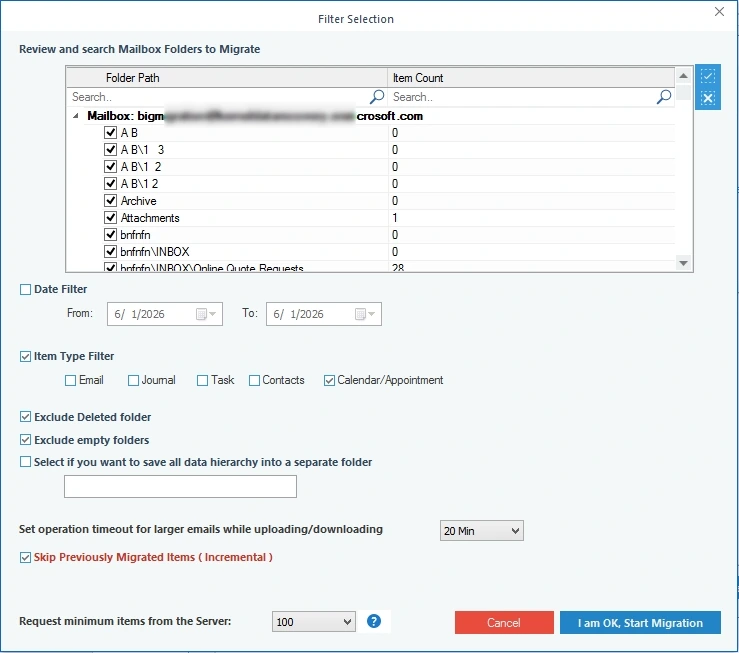739x653 pixels.
Task: Check the Journal item type
Action: pyautogui.click(x=133, y=380)
